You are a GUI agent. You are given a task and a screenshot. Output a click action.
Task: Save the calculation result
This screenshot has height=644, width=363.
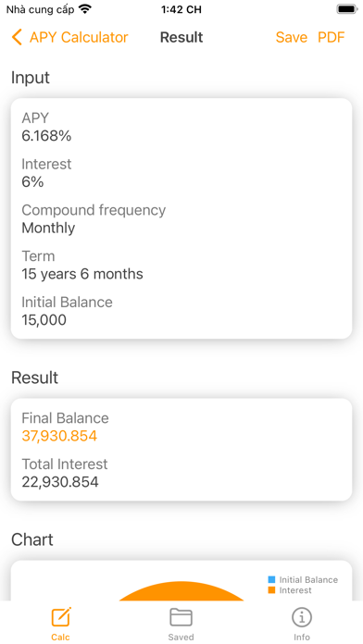pos(292,37)
